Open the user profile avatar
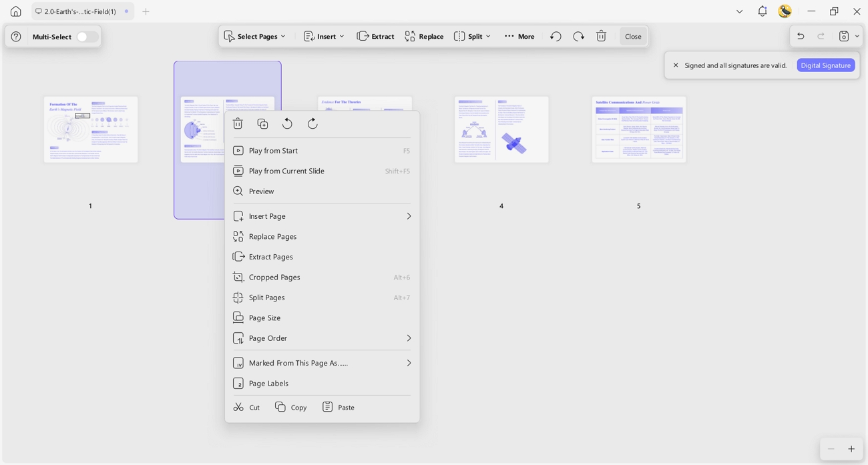This screenshot has height=465, width=868. point(785,11)
